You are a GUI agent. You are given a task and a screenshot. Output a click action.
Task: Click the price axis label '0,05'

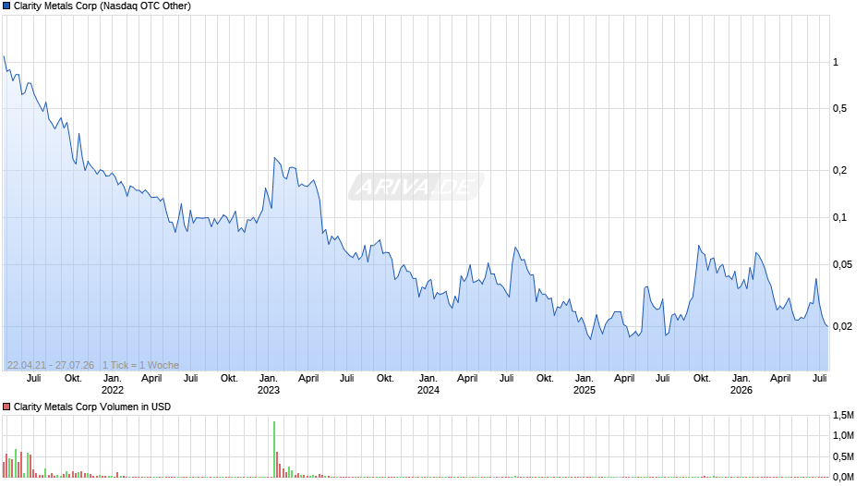pyautogui.click(x=842, y=265)
